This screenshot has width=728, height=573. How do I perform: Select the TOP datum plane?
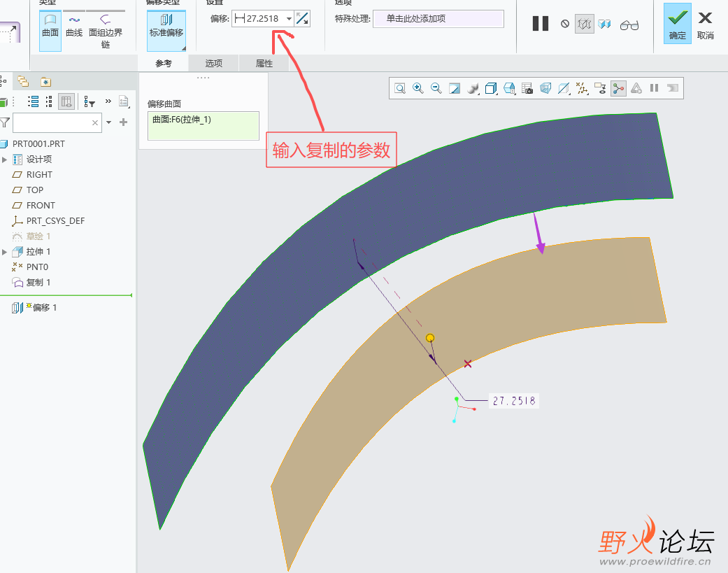point(34,190)
